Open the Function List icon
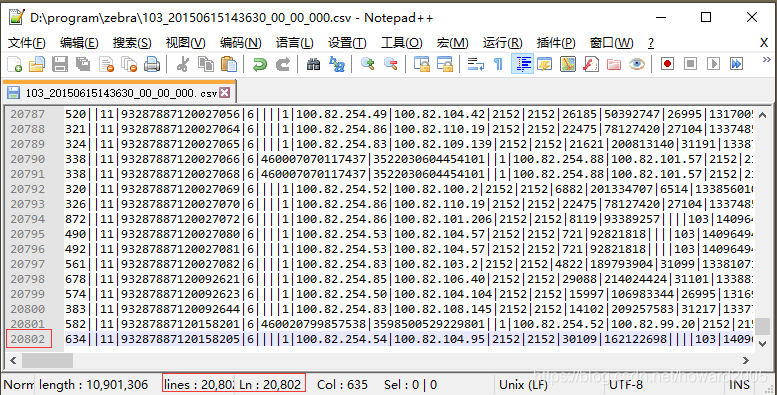The height and width of the screenshot is (395, 777). [591, 64]
